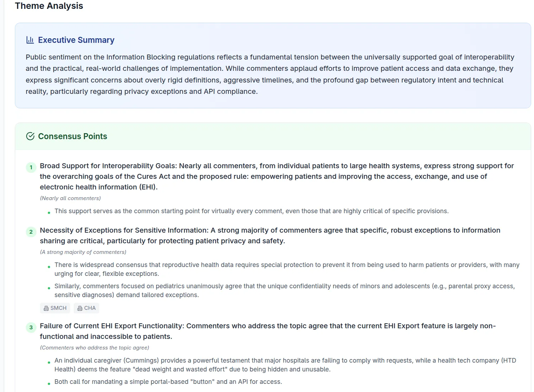Click the Consensus Points header bar
The height and width of the screenshot is (392, 534).
[x=273, y=136]
